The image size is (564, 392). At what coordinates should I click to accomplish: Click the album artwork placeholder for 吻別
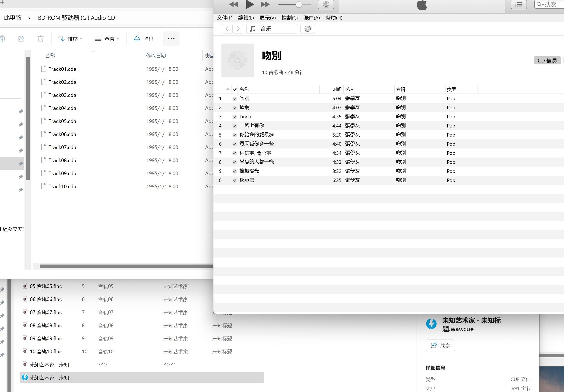(237, 60)
